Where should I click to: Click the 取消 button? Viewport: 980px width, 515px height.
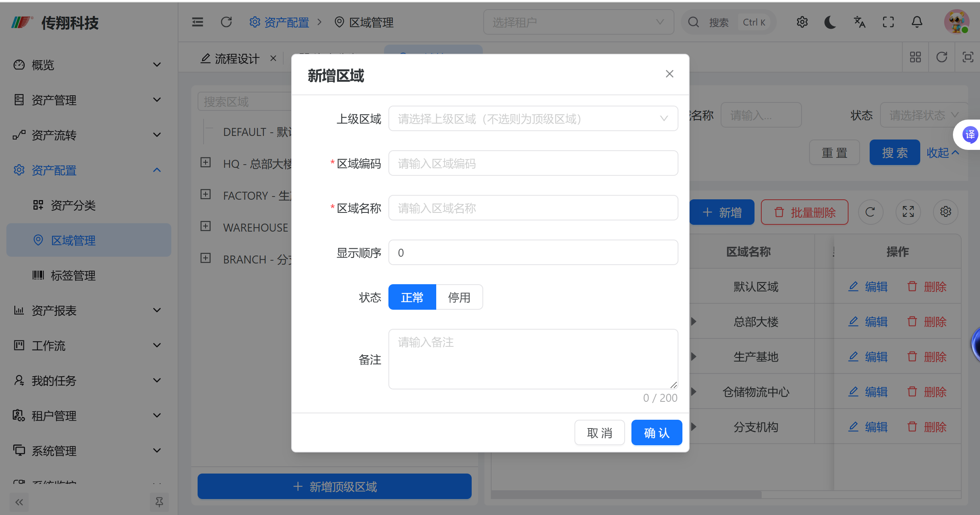tap(600, 433)
